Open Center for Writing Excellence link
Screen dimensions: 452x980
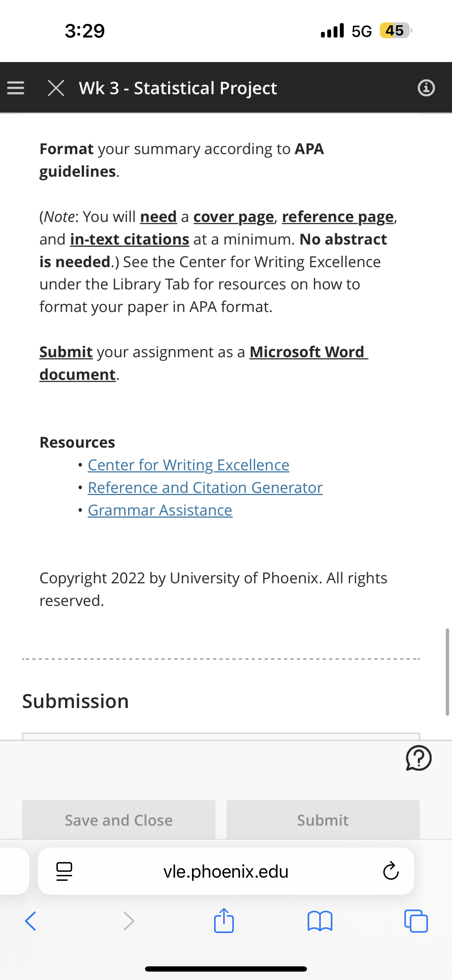[189, 465]
